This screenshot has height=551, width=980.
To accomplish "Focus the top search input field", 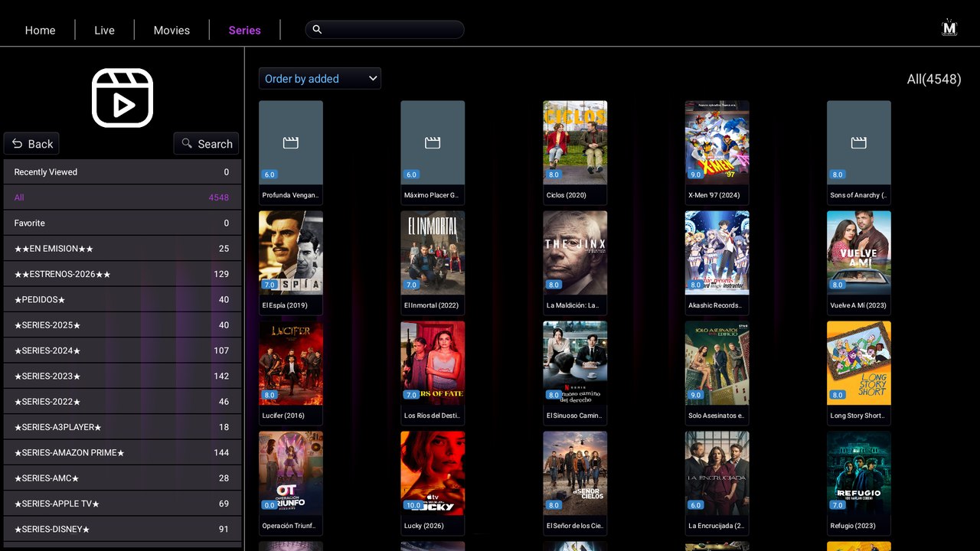I will (385, 29).
